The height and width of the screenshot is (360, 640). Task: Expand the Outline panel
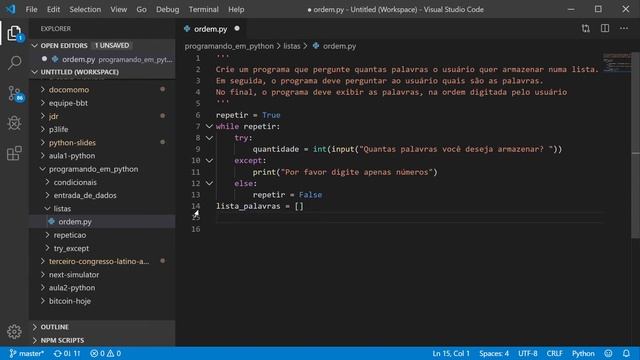35,327
